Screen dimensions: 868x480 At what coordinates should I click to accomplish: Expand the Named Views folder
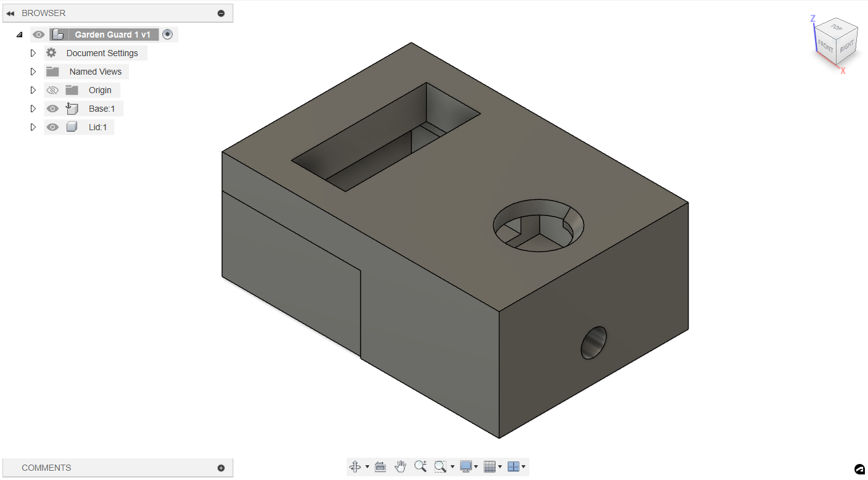[33, 72]
